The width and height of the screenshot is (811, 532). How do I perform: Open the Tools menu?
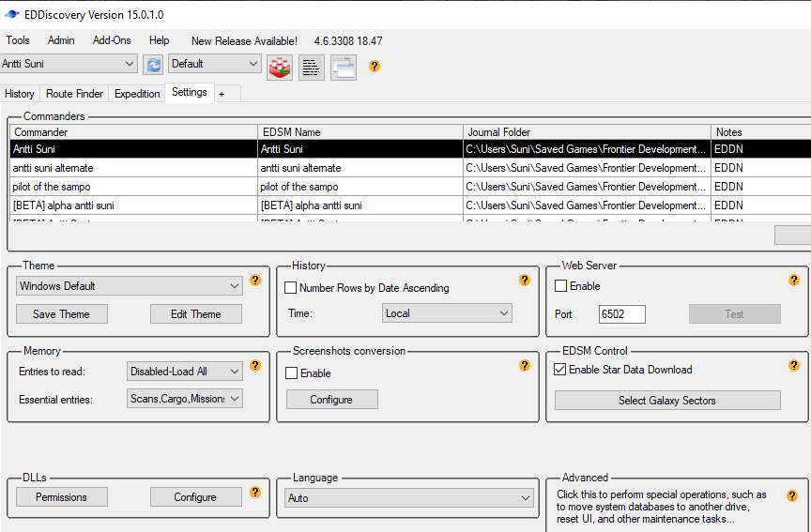coord(18,40)
